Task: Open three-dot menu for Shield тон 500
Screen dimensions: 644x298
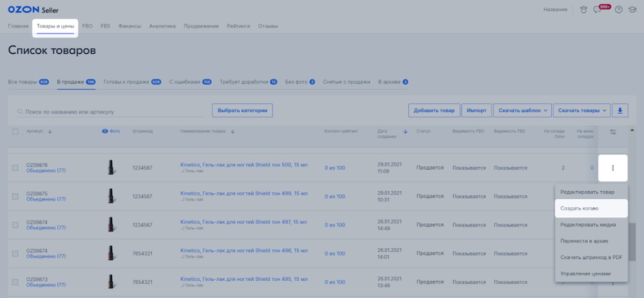Action: pos(612,168)
